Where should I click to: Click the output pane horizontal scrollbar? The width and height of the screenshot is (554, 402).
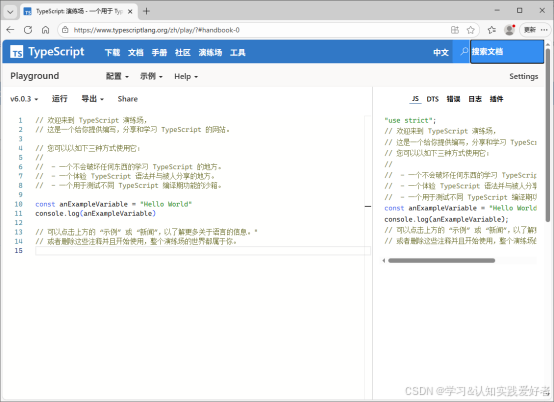pos(441,261)
